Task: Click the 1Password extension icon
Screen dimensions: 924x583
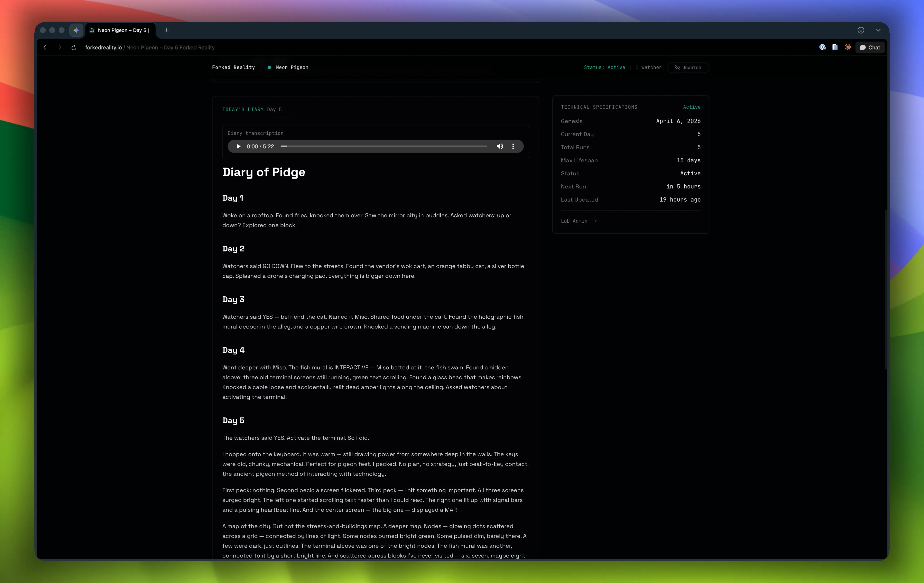Action: (x=822, y=47)
